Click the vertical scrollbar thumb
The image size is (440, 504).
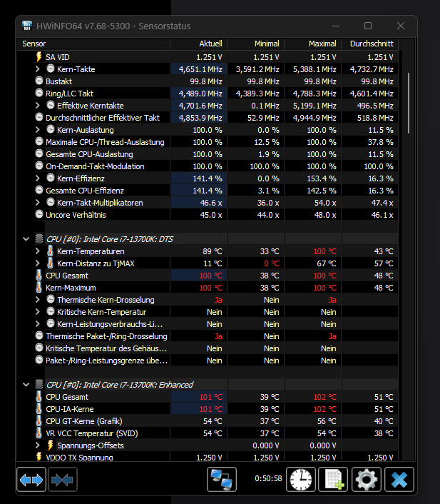point(409,103)
